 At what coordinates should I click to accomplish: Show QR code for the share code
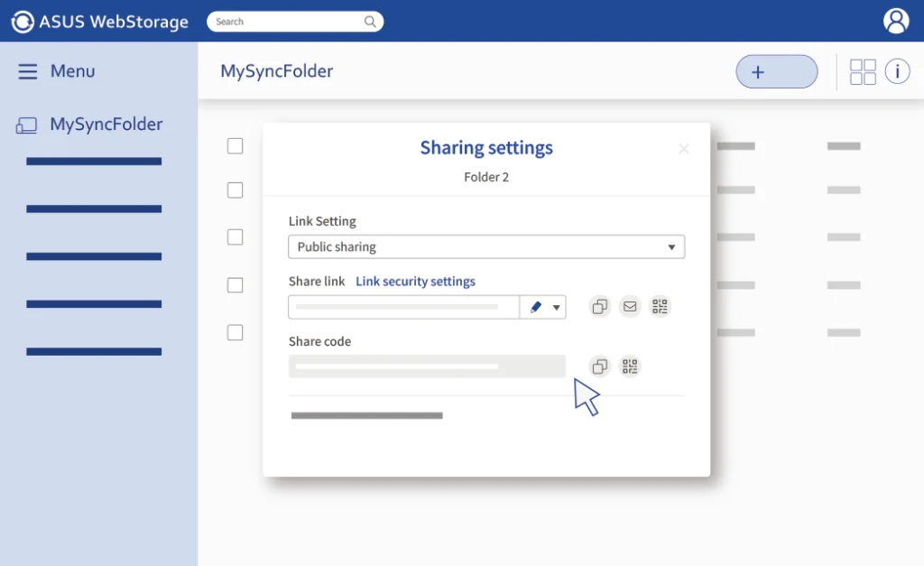[630, 367]
